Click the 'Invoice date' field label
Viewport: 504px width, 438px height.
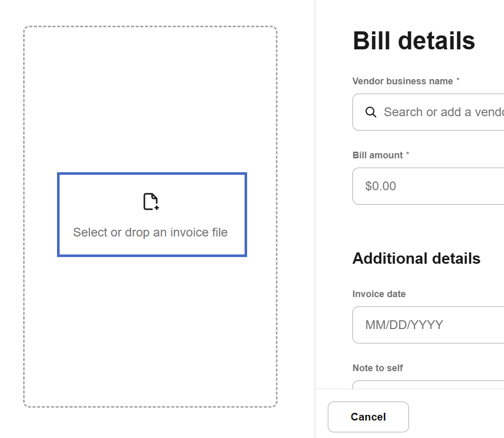(x=379, y=294)
